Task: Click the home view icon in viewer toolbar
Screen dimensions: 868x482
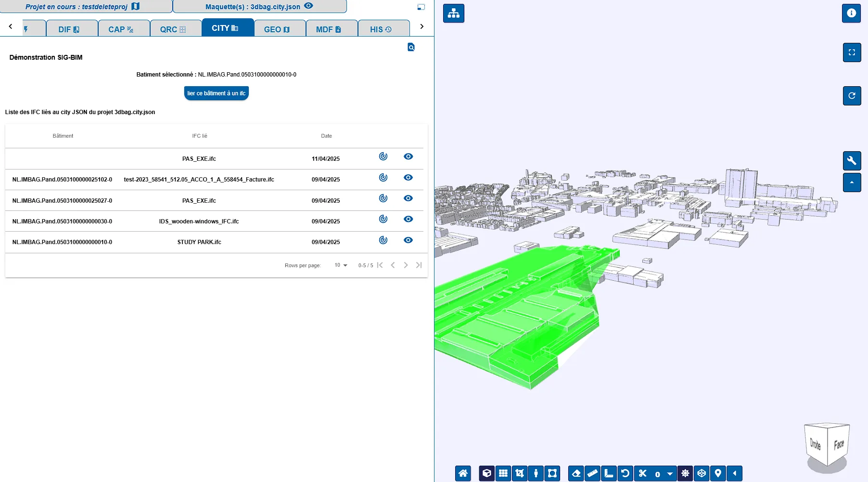Action: pos(463,473)
